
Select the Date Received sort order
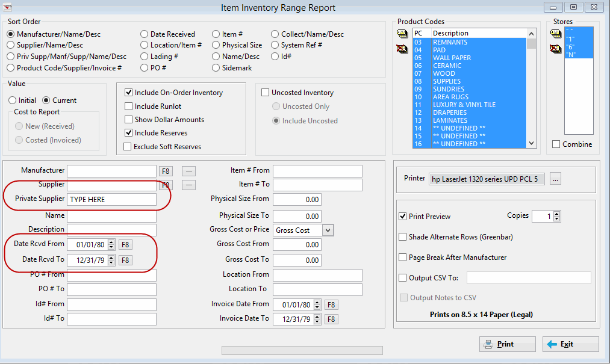[x=145, y=34]
